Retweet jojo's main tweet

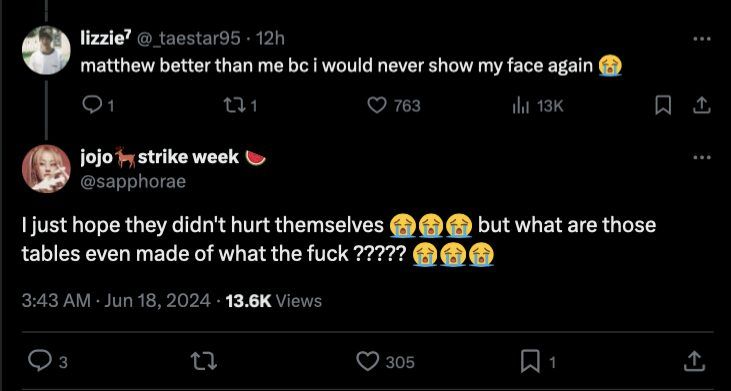coord(206,362)
